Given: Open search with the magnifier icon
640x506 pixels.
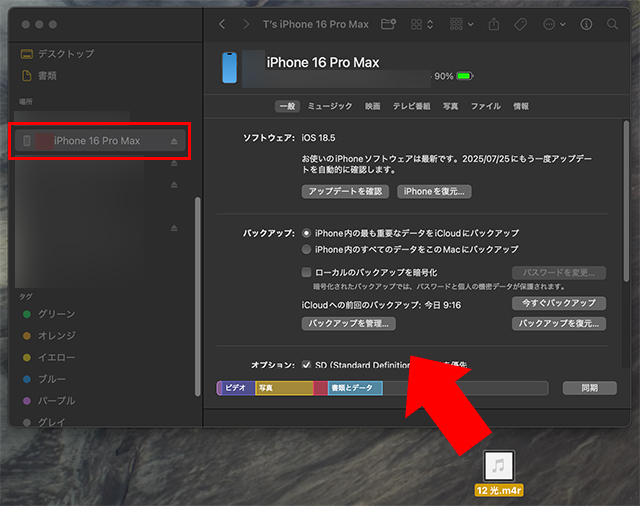Looking at the screenshot, I should (x=612, y=24).
